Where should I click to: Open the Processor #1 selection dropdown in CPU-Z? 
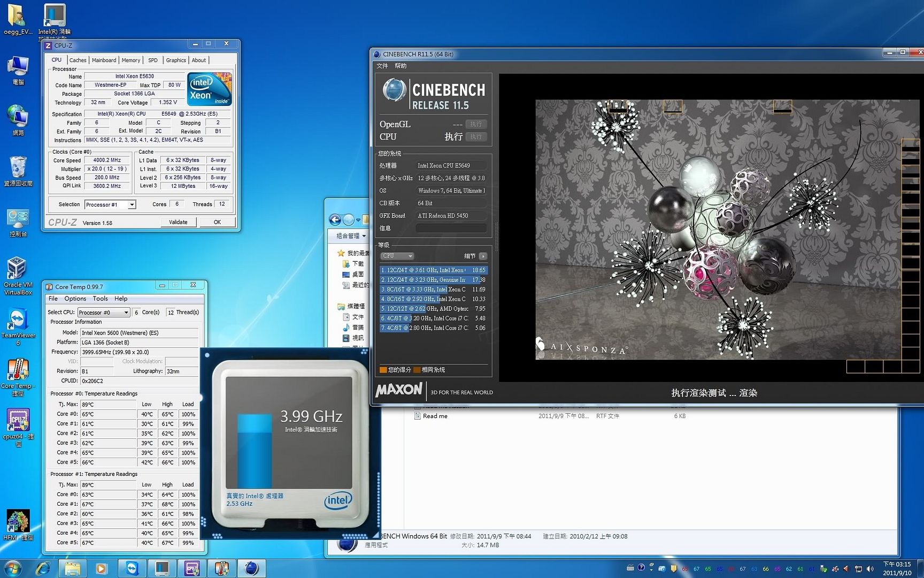(x=110, y=204)
